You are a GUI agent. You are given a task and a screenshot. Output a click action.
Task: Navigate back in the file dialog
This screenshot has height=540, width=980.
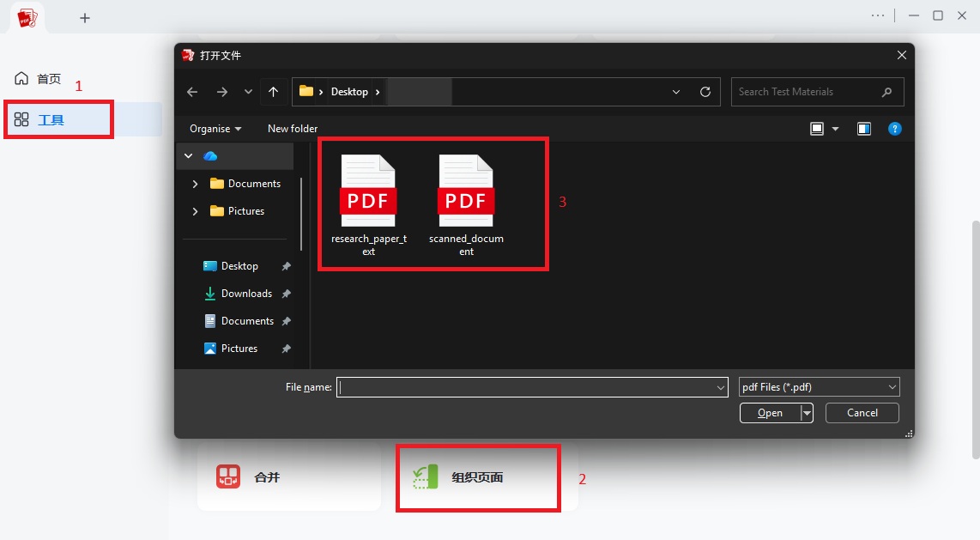coord(192,92)
